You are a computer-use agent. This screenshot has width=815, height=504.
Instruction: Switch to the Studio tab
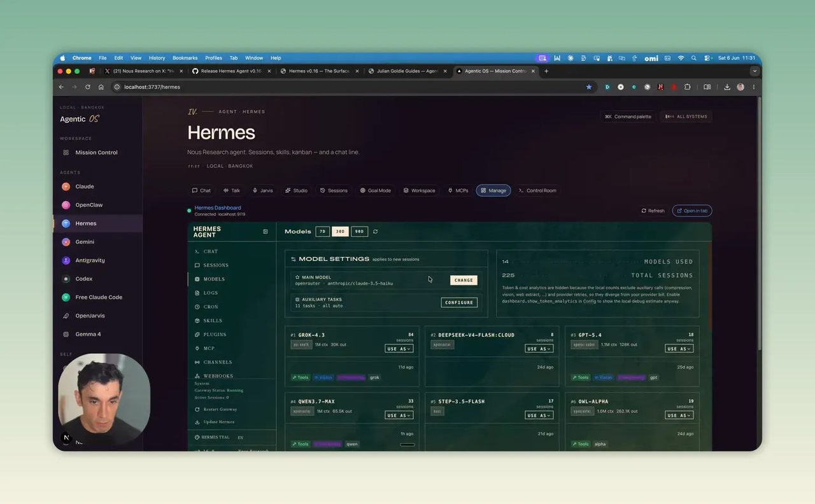pos(296,190)
